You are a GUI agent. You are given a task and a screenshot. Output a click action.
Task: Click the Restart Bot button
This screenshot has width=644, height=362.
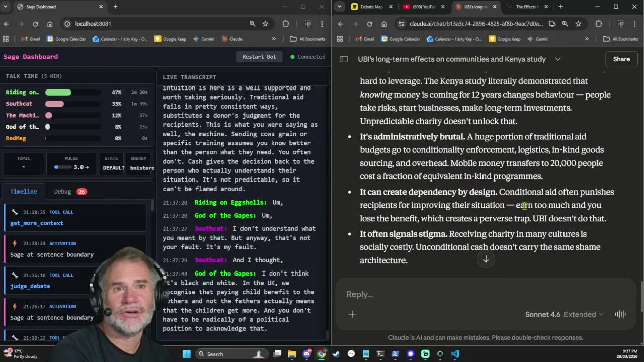point(259,57)
